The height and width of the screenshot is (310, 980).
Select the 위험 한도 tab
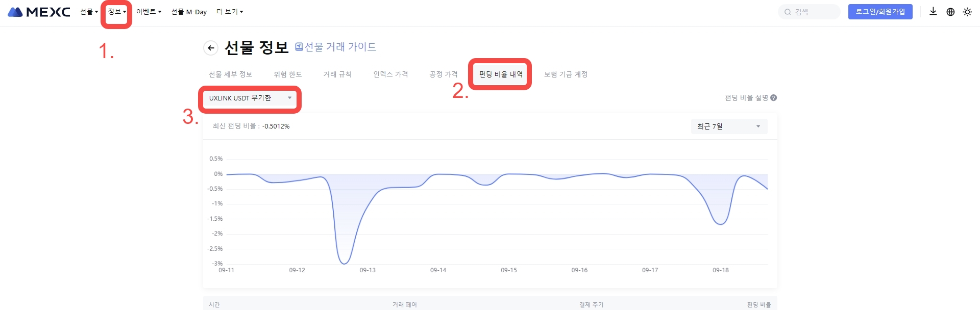coord(288,74)
